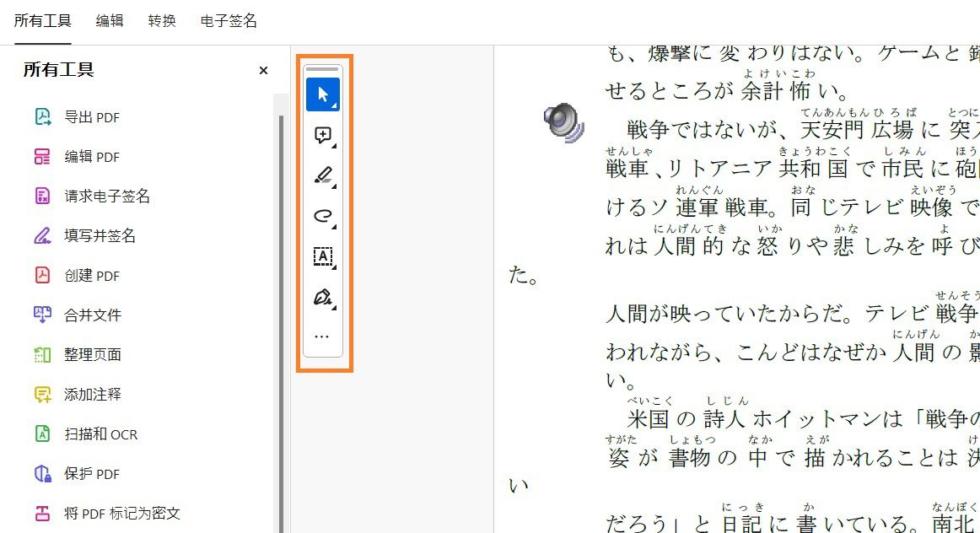Image resolution: width=980 pixels, height=533 pixels.
Task: Open the Fill & Sign tool
Action: click(320, 297)
